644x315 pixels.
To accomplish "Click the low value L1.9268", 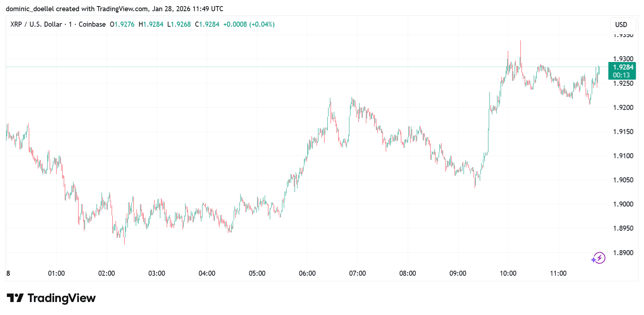I will 179,24.
